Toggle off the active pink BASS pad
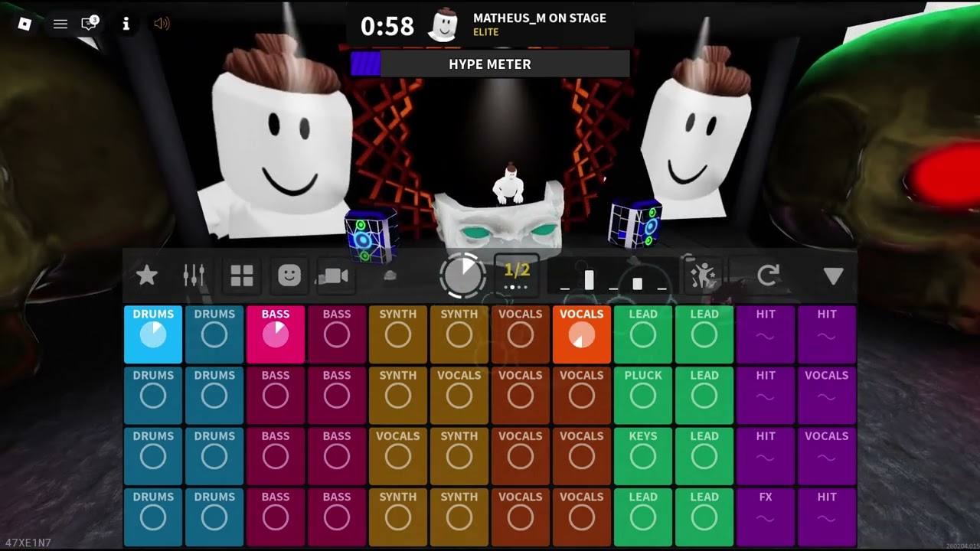 click(276, 334)
